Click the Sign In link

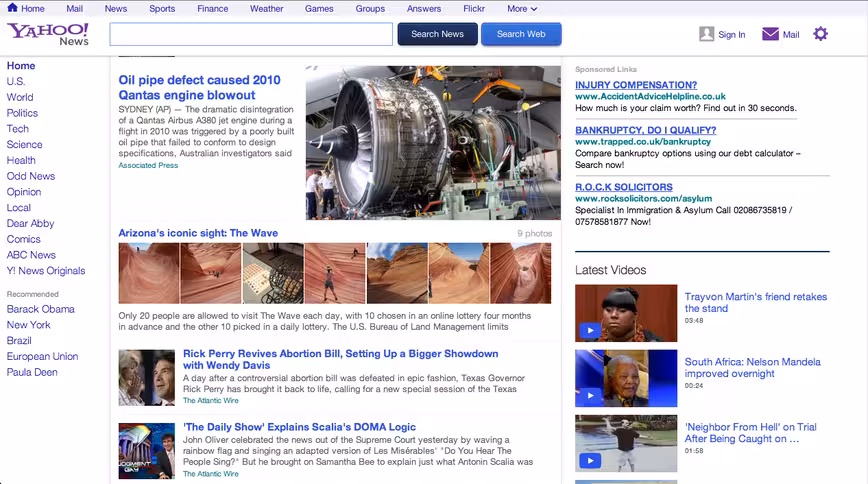click(x=731, y=34)
